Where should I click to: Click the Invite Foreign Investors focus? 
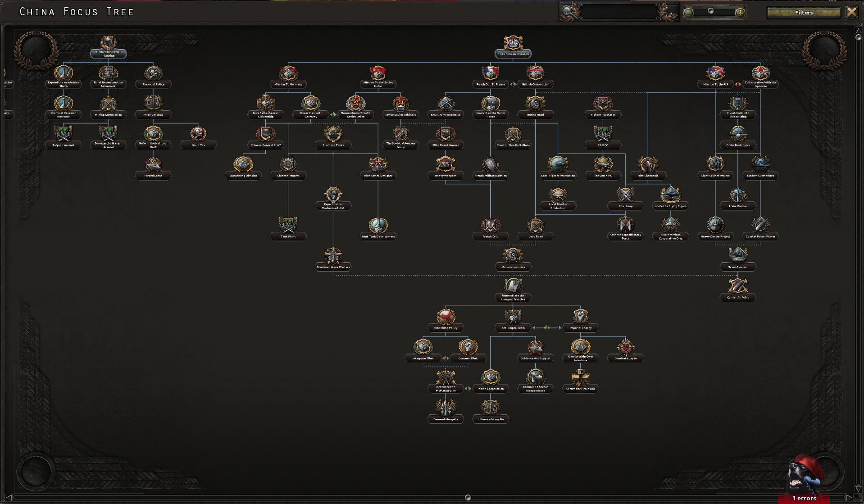pyautogui.click(x=513, y=47)
